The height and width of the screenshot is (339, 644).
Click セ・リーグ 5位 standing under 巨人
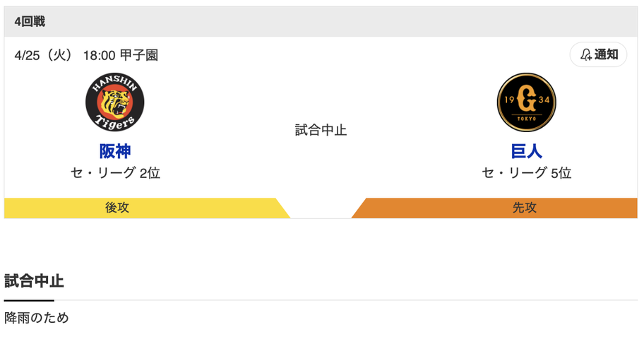point(526,173)
